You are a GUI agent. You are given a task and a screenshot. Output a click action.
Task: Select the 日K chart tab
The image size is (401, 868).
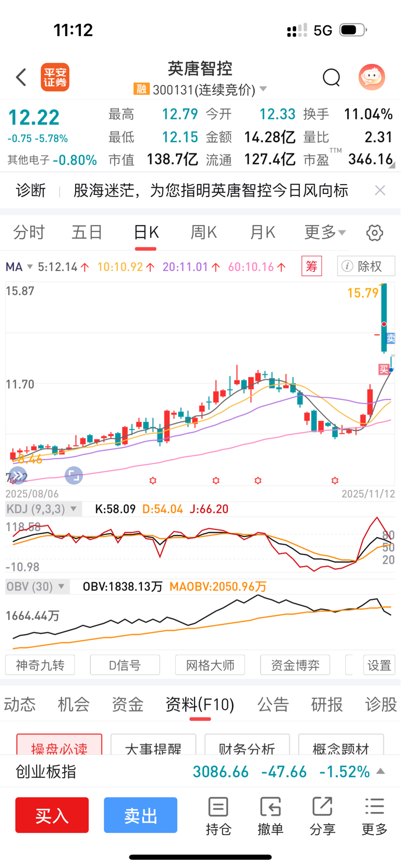[x=146, y=232]
